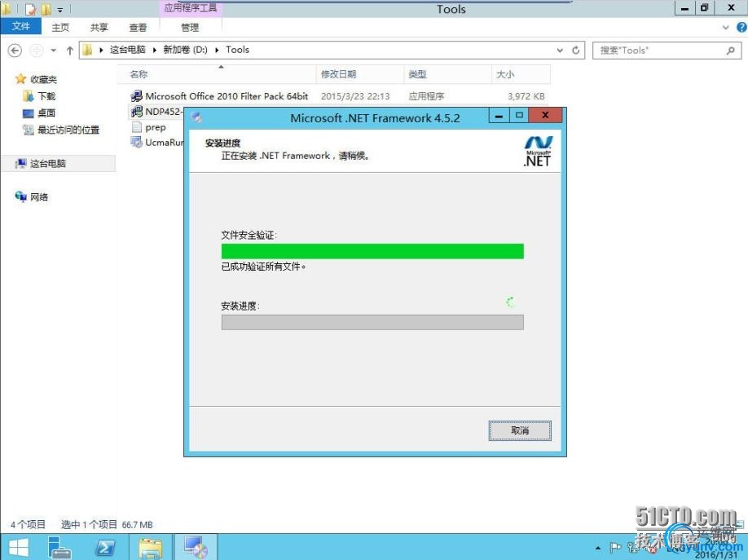Image resolution: width=748 pixels, height=560 pixels.
Task: Click the .NET installer taskbar icon
Action: pyautogui.click(x=196, y=547)
